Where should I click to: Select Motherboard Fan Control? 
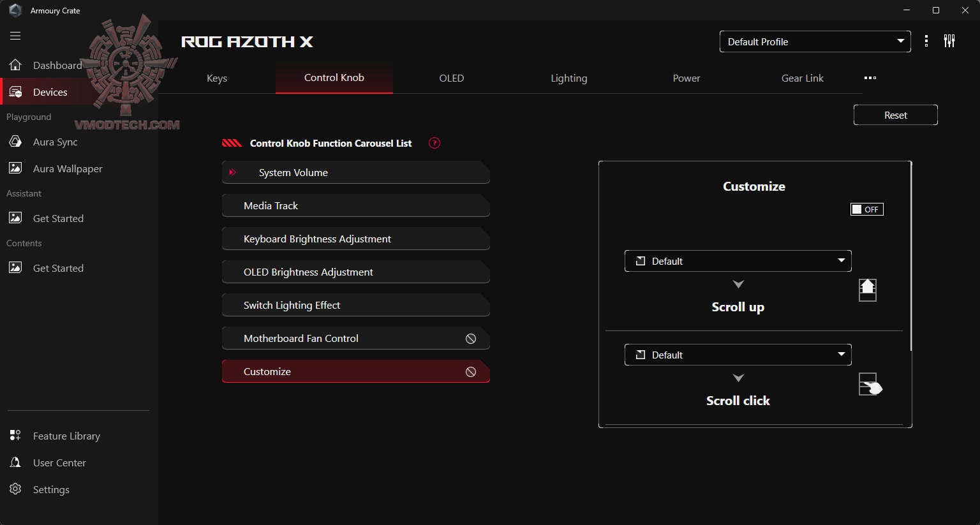356,338
